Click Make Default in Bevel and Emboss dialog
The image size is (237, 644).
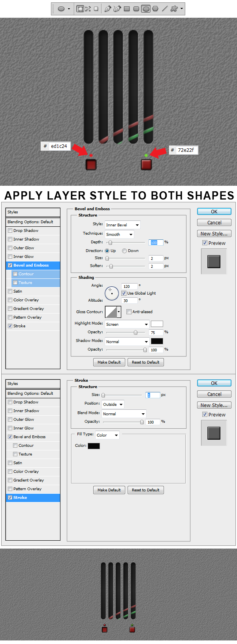pos(109,362)
